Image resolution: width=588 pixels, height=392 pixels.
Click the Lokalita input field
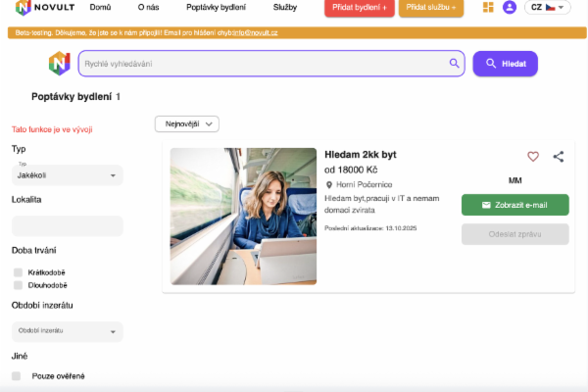(x=67, y=225)
